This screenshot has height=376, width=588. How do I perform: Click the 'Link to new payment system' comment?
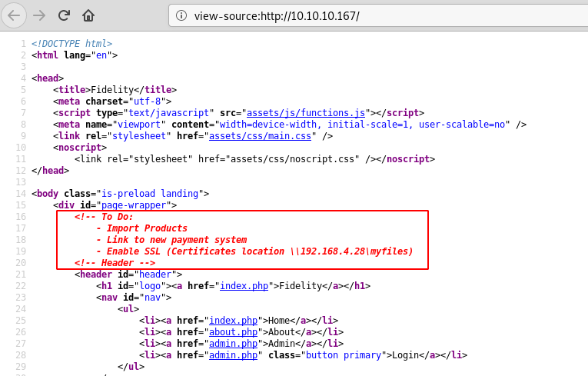coord(171,240)
